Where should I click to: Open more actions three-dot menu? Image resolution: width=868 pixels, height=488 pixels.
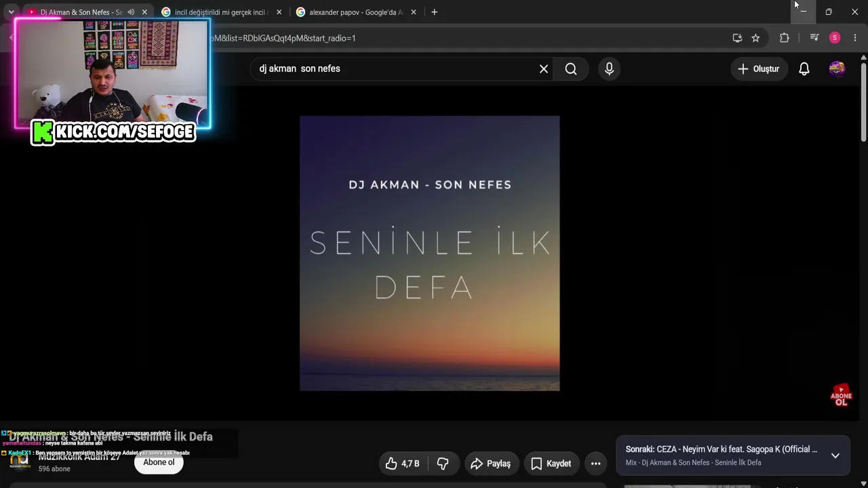pos(595,464)
